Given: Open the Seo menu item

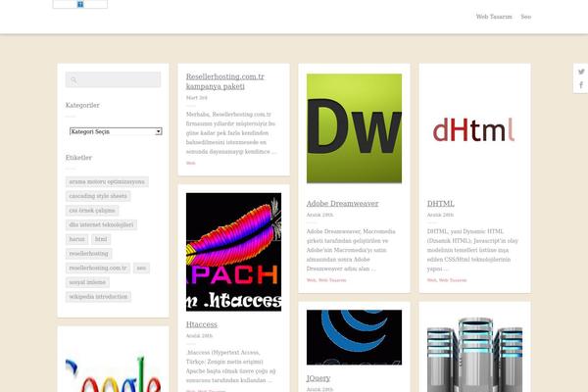Looking at the screenshot, I should [525, 17].
